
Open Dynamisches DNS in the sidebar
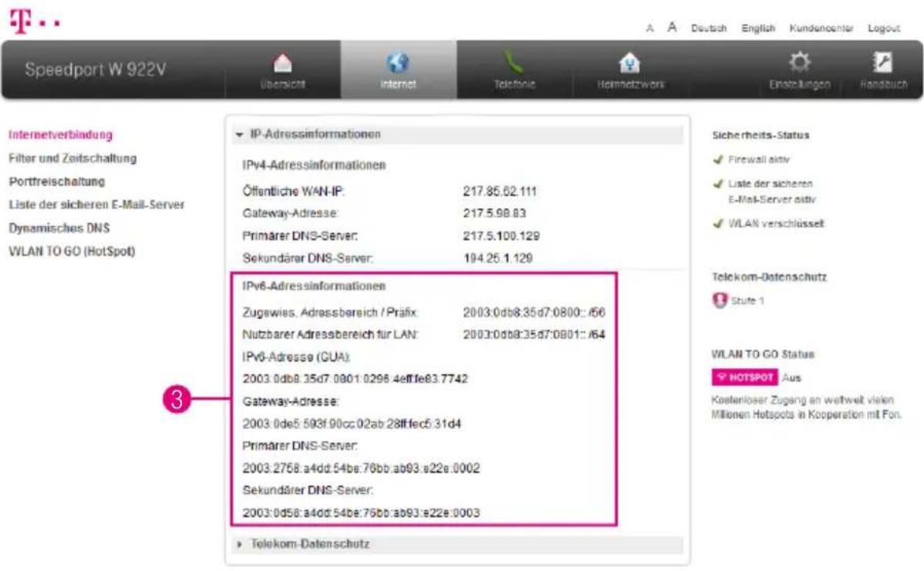point(59,228)
